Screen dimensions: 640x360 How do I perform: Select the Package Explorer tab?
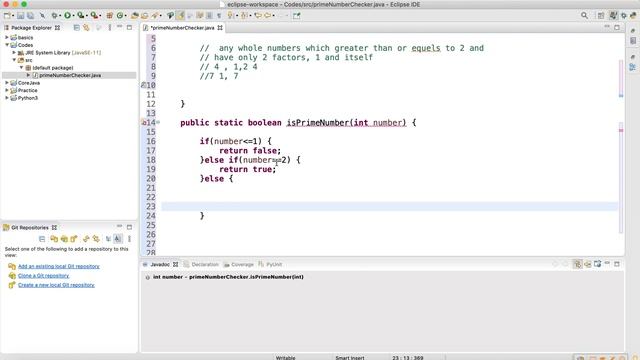[x=31, y=28]
